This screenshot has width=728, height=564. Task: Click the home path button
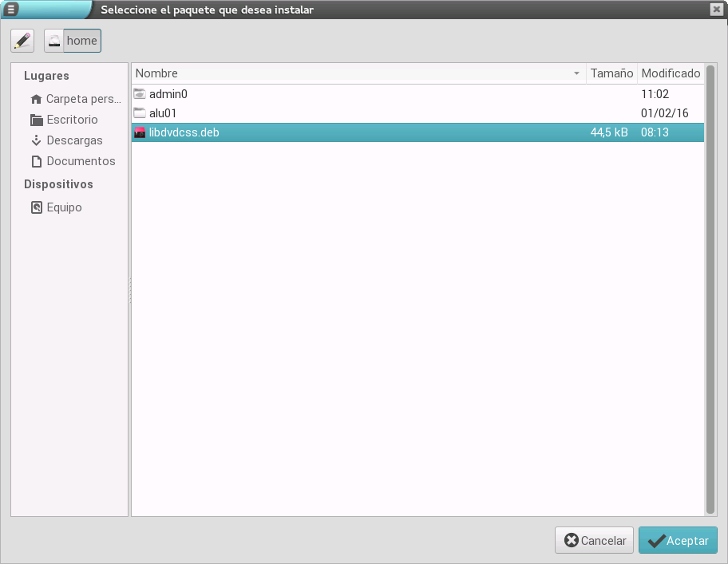click(73, 41)
